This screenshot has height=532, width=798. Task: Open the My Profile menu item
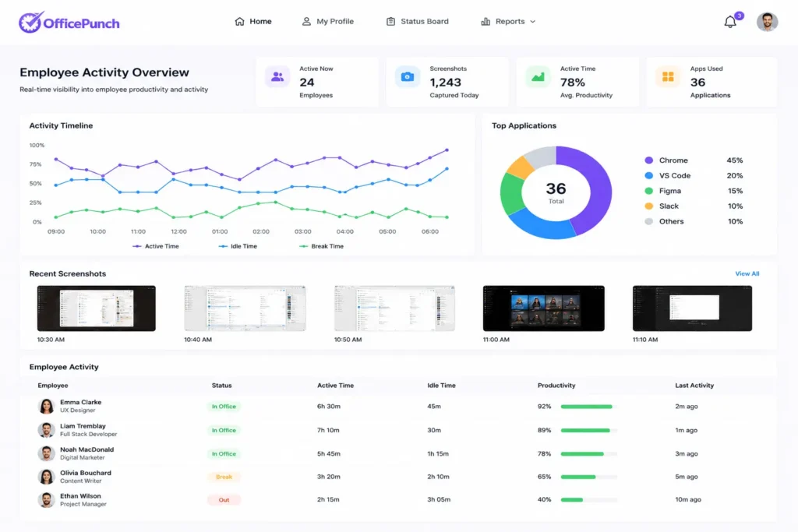coord(328,21)
